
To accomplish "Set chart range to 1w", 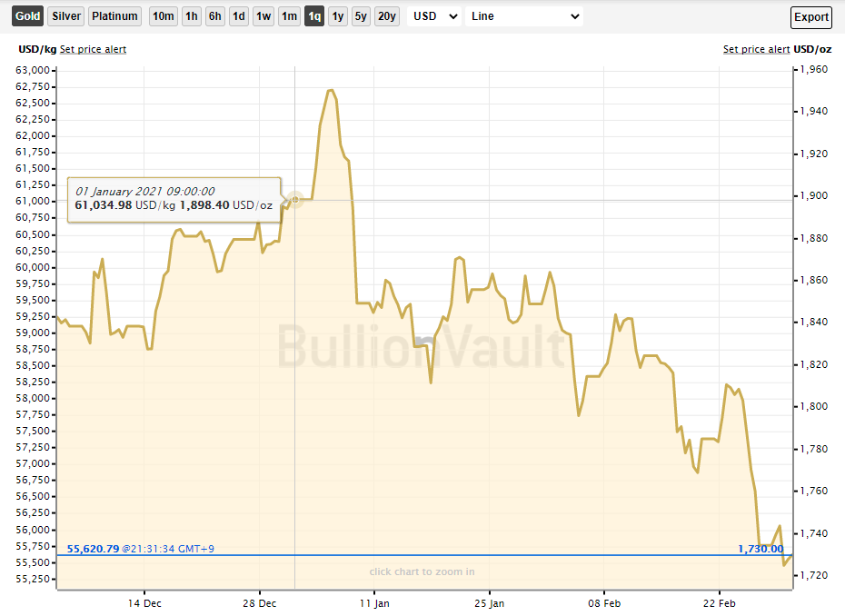I will [263, 16].
